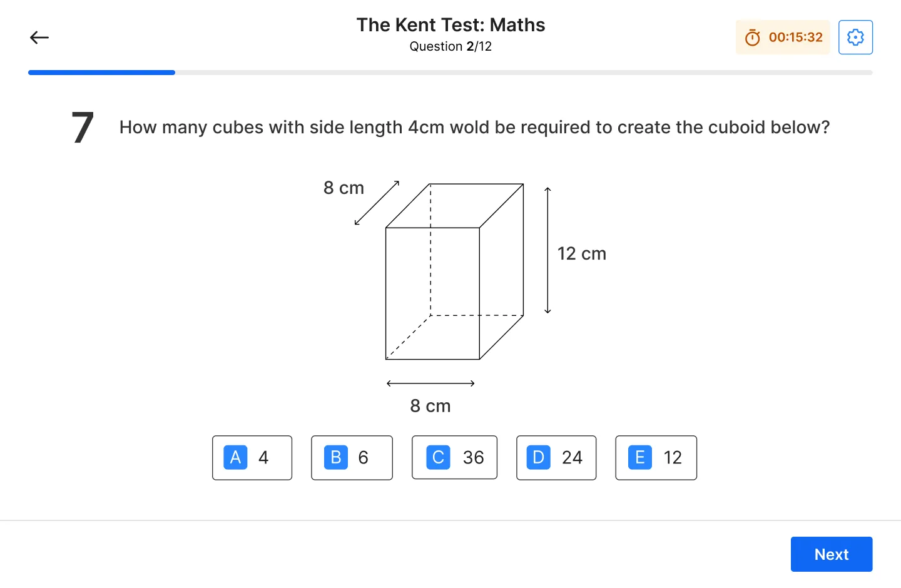
Task: Click the blue quiz progress bar
Action: [101, 73]
